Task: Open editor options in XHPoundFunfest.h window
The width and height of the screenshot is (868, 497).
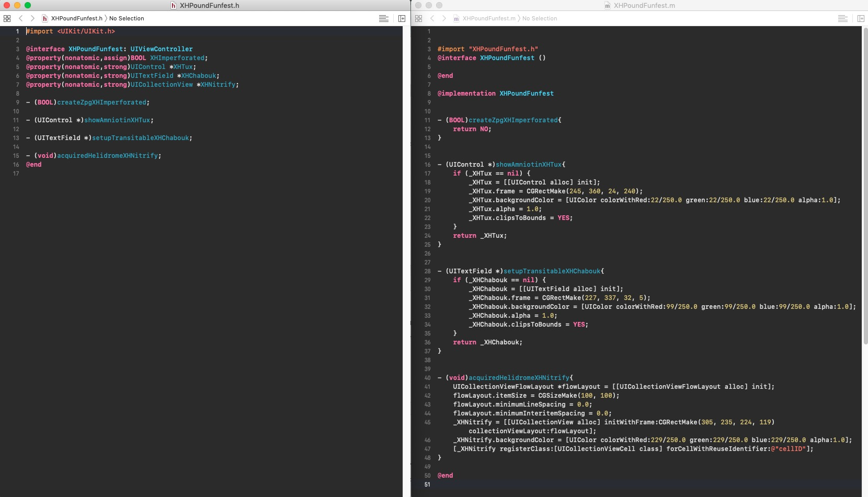Action: point(383,18)
